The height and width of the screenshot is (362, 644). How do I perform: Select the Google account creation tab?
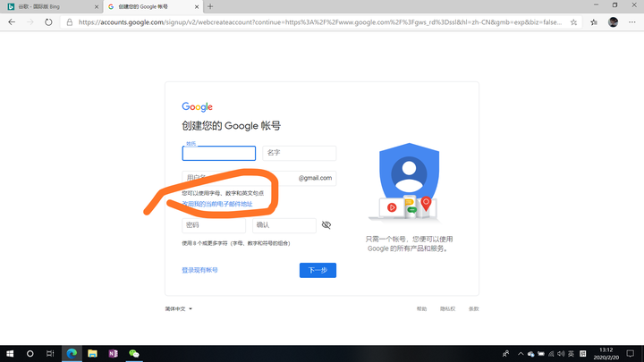tap(152, 6)
